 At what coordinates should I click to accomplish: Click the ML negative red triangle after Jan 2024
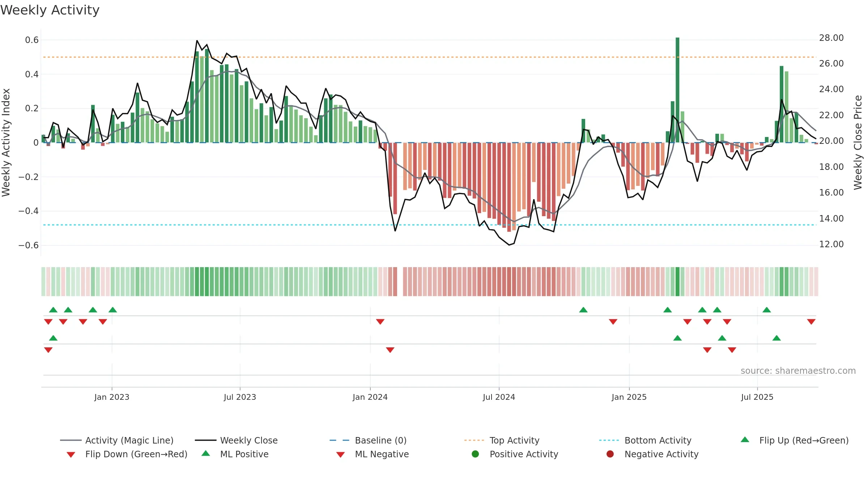(390, 350)
